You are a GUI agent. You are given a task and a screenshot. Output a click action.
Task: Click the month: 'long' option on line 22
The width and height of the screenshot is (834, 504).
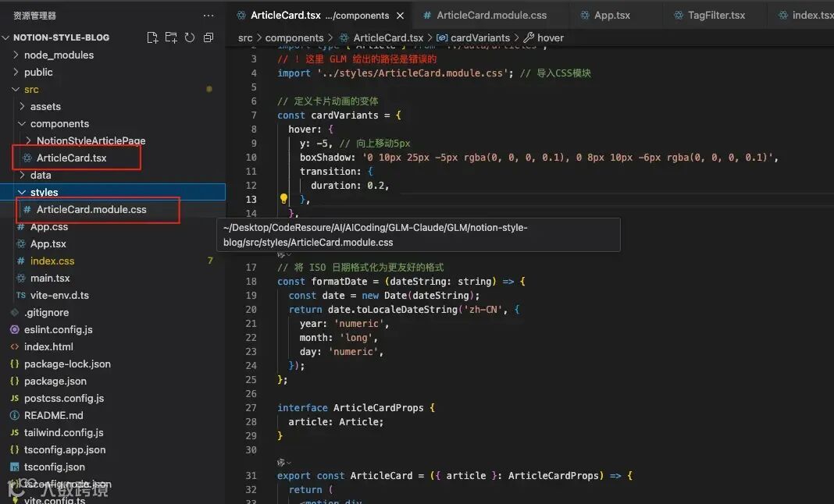coord(339,338)
